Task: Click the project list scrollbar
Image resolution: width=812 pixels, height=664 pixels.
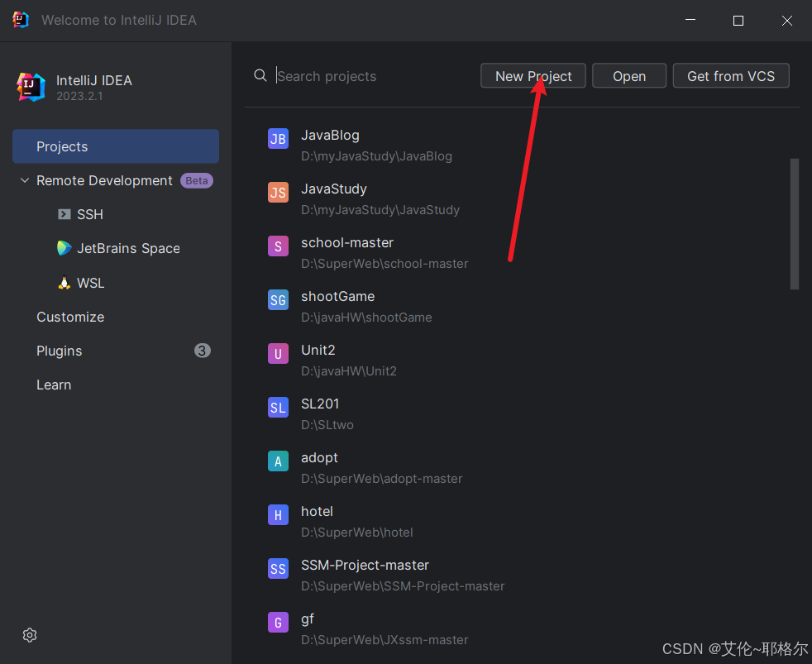Action: 795,224
